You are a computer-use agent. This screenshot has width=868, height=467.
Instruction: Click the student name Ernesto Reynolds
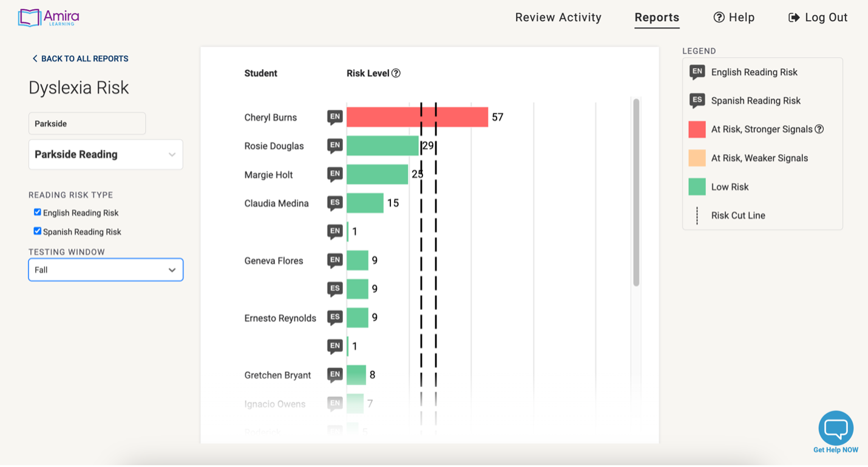(280, 318)
